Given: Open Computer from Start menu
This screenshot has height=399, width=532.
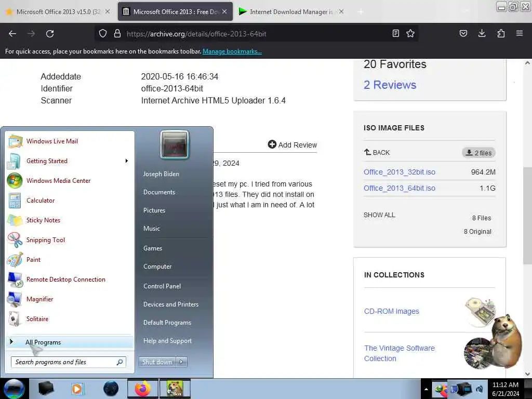Looking at the screenshot, I should click(157, 267).
